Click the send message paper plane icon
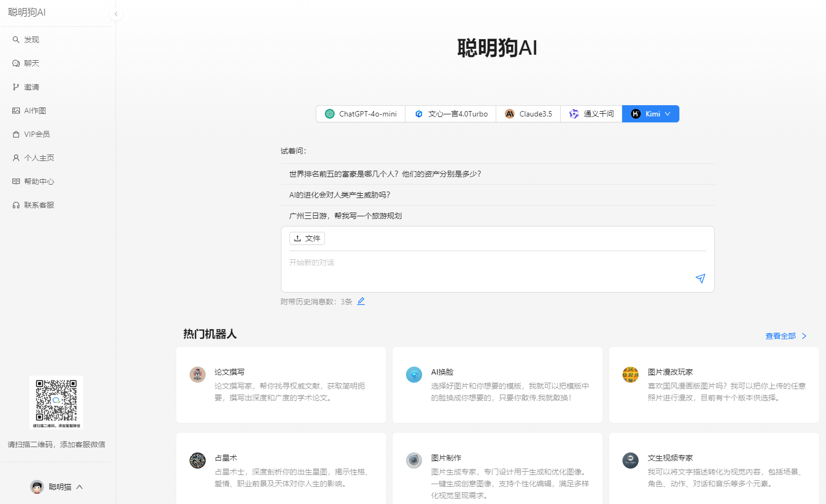 pyautogui.click(x=700, y=279)
